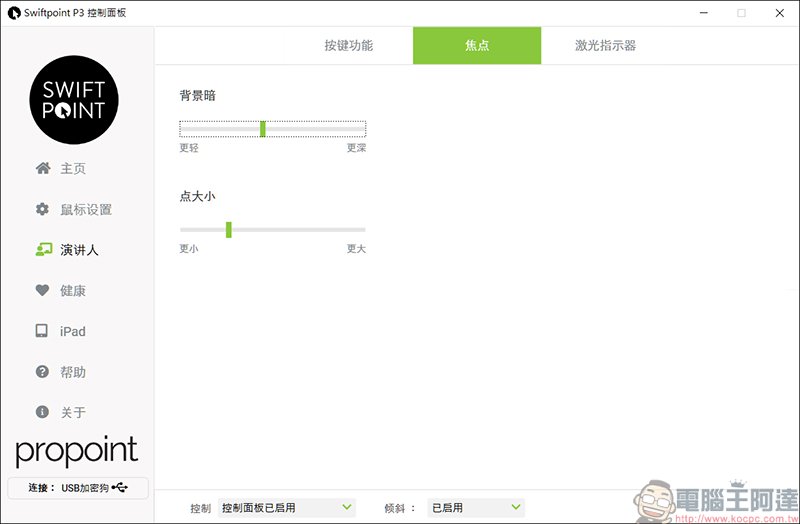Click the 背景暗 slider handle

[x=263, y=129]
